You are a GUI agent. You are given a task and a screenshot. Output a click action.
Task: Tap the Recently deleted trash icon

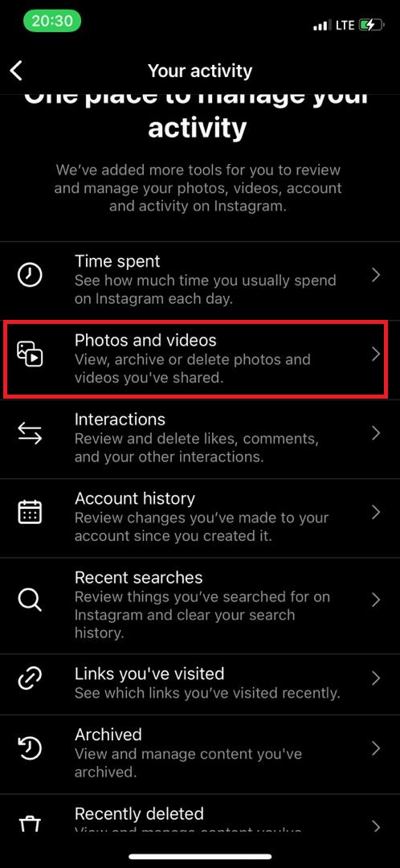coord(30,825)
